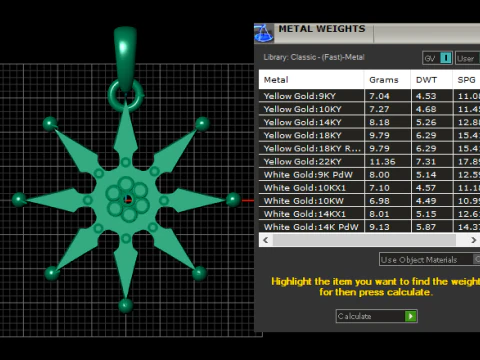Image resolution: width=480 pixels, height=360 pixels.
Task: Open the Use Object Materials option
Action: pyautogui.click(x=429, y=259)
